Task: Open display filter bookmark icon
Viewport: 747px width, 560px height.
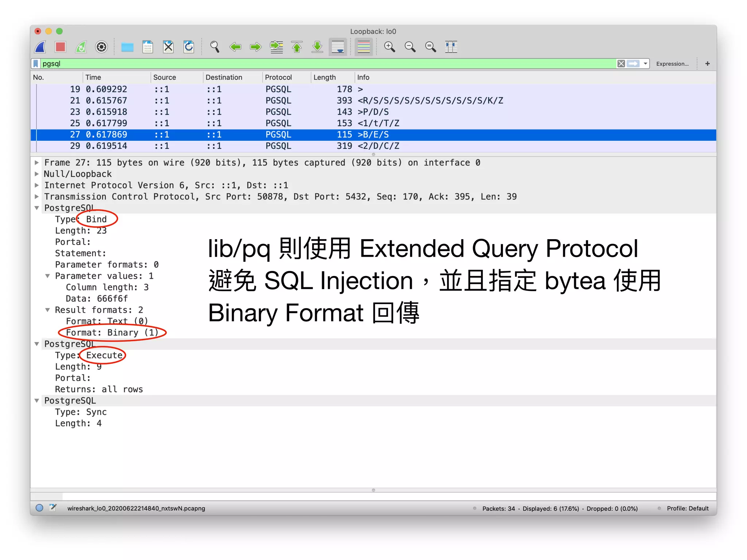Action: [x=36, y=64]
